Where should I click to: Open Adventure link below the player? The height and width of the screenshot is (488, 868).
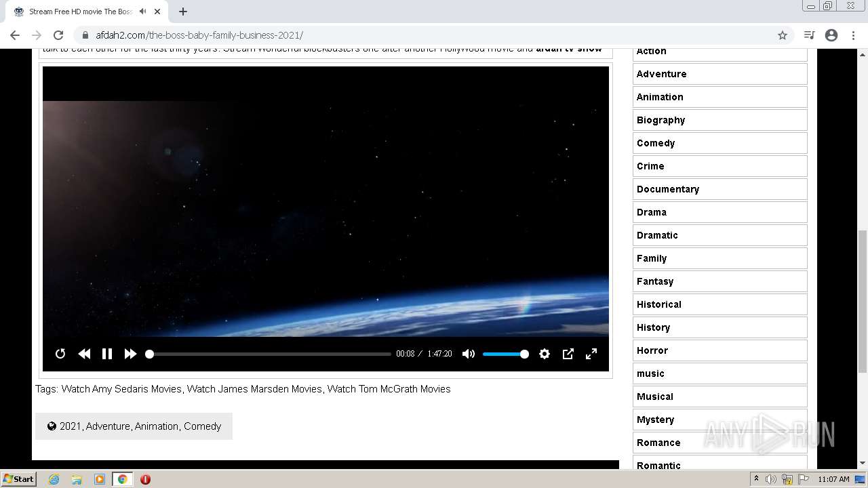(x=108, y=426)
